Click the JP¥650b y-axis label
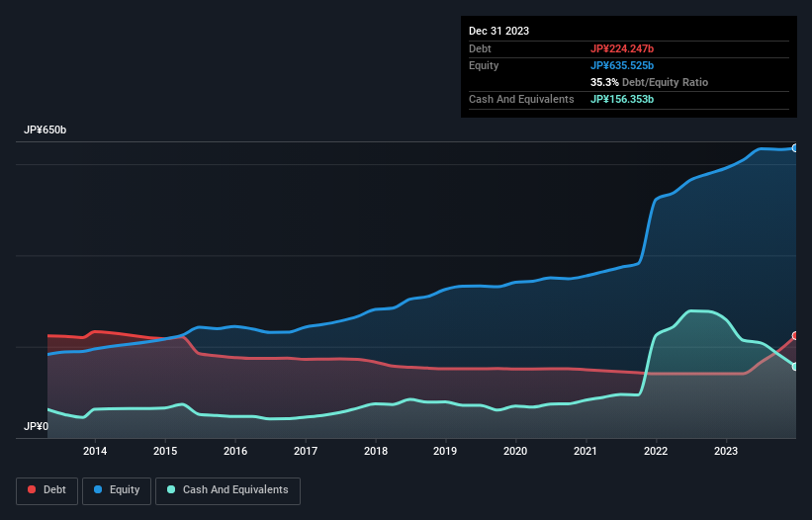The width and height of the screenshot is (812, 520). pos(45,130)
